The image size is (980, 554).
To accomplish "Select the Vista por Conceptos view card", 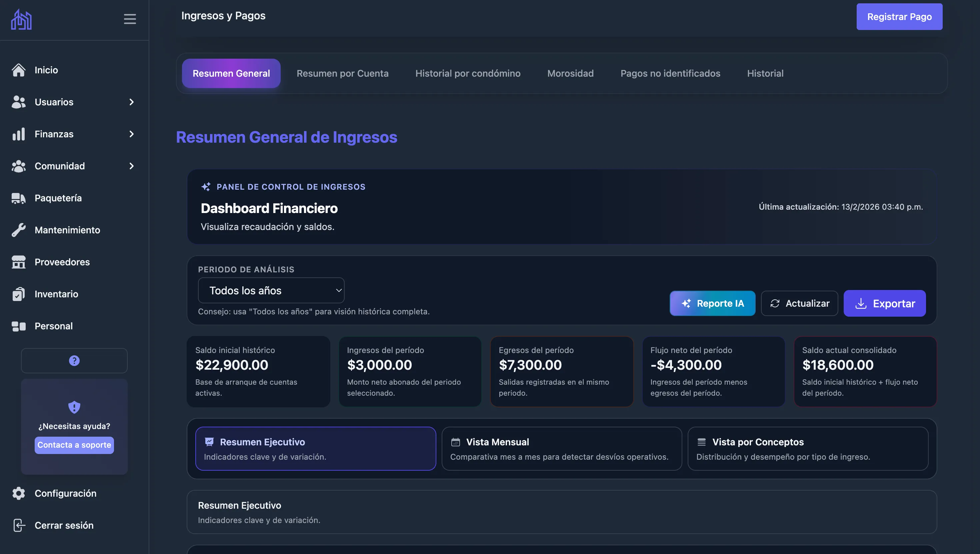I will click(807, 449).
